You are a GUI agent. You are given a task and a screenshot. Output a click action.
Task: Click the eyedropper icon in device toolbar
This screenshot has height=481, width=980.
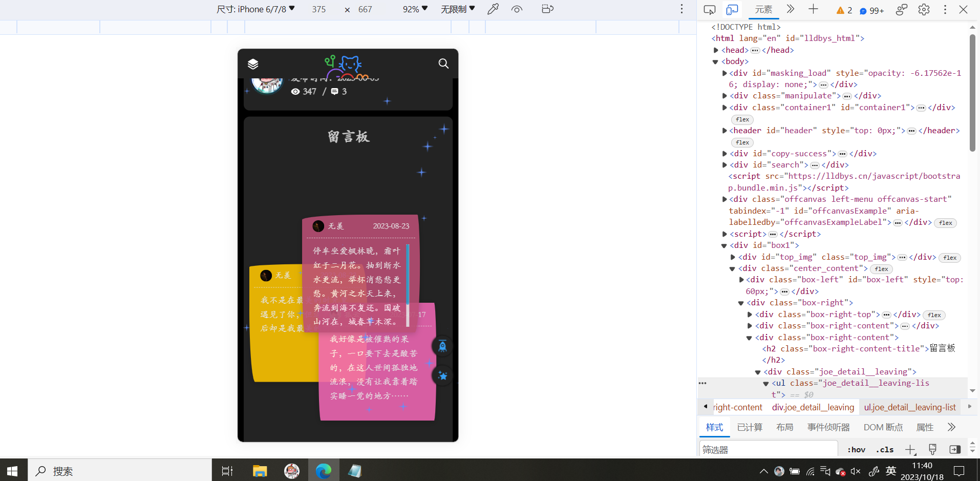(493, 9)
